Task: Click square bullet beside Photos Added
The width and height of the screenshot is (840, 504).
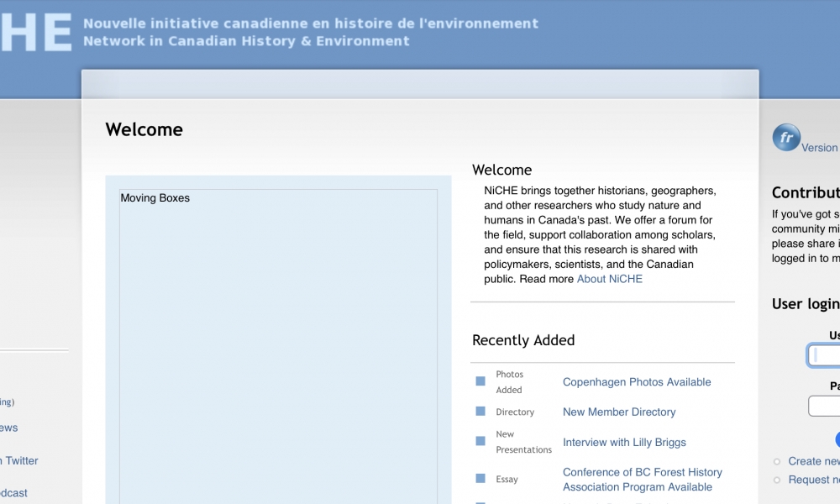Action: pos(480,381)
